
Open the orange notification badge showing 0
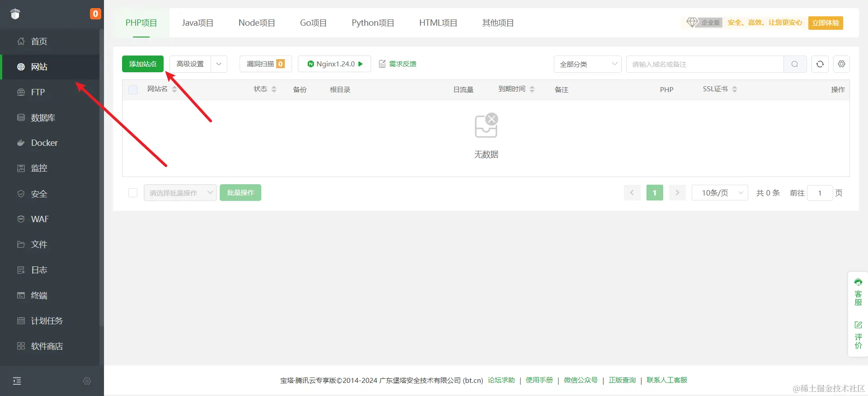point(95,14)
